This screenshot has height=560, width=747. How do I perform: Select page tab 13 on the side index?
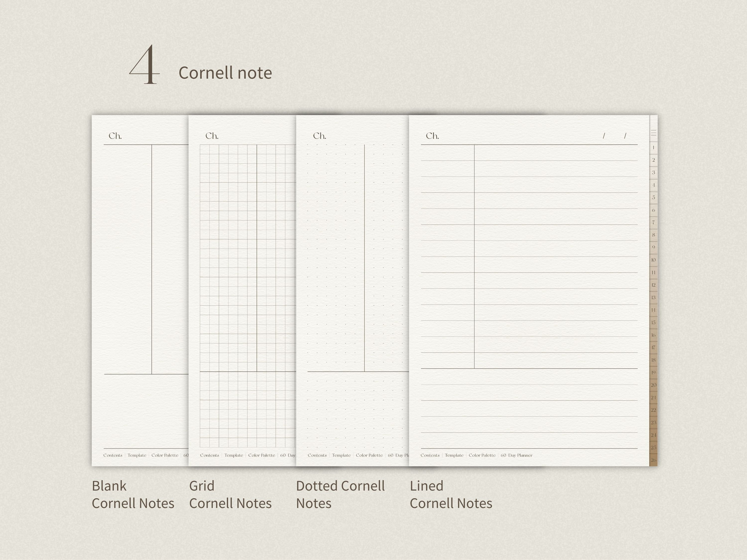653,297
